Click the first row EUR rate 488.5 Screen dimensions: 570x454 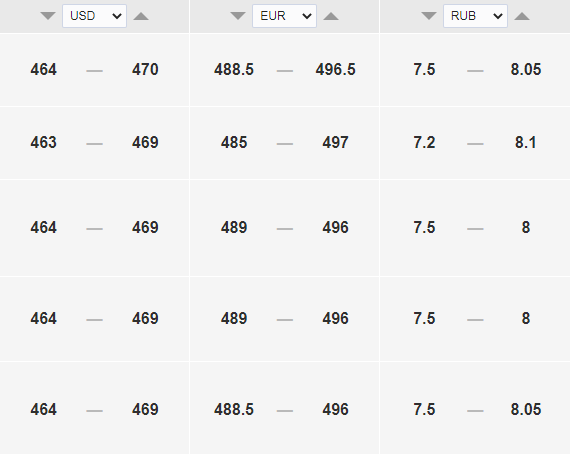pos(234,69)
